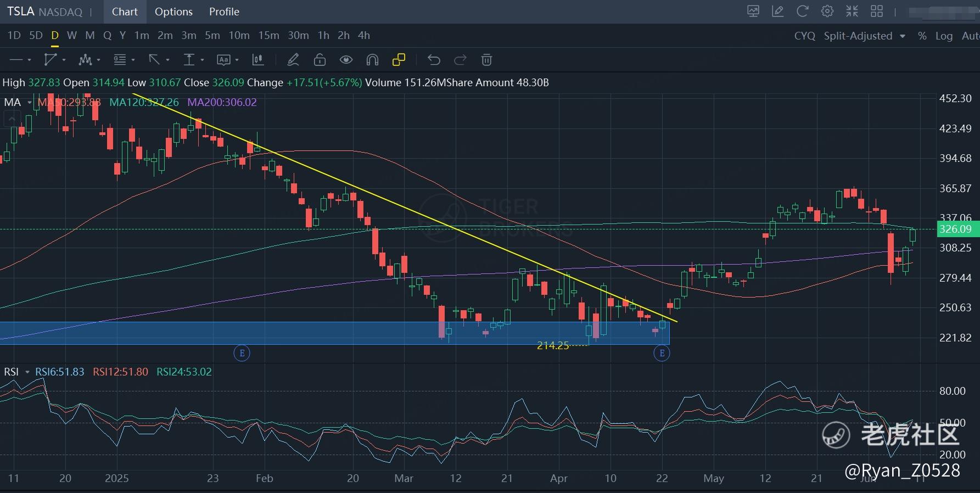Screen dimensions: 980x493
Task: Select the daily D interval
Action: pyautogui.click(x=55, y=36)
